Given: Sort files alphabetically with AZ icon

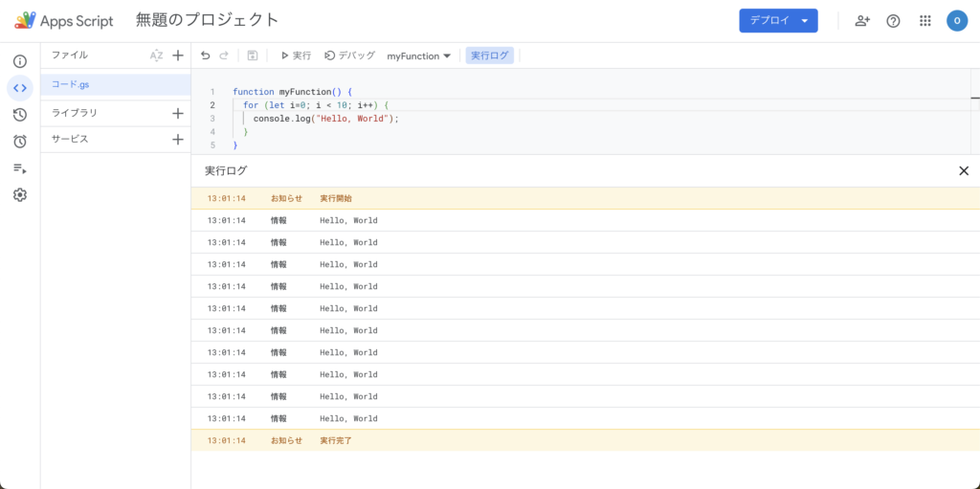Looking at the screenshot, I should coord(157,56).
